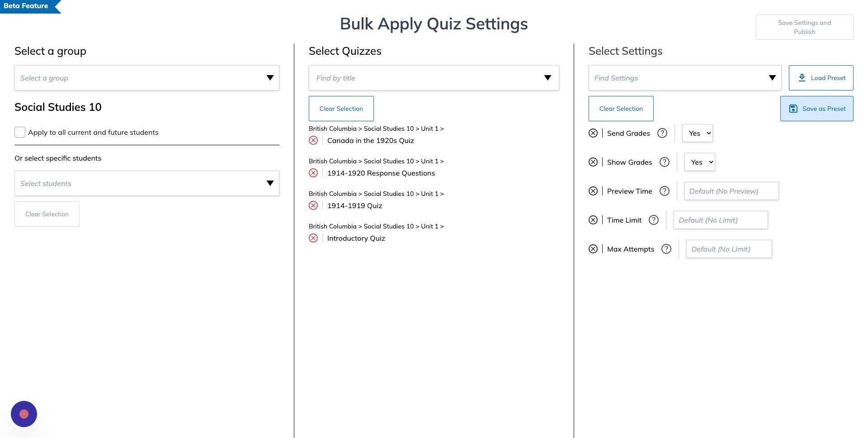The image size is (868, 438).
Task: Expand the Select students dropdown
Action: pyautogui.click(x=146, y=183)
